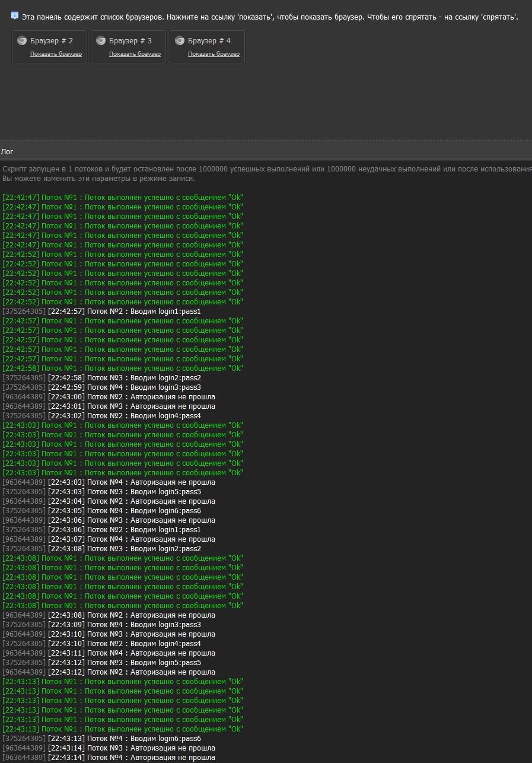Click action ID on 22:42:59 login3:pass3 line
The height and width of the screenshot is (763, 532).
coord(24,387)
